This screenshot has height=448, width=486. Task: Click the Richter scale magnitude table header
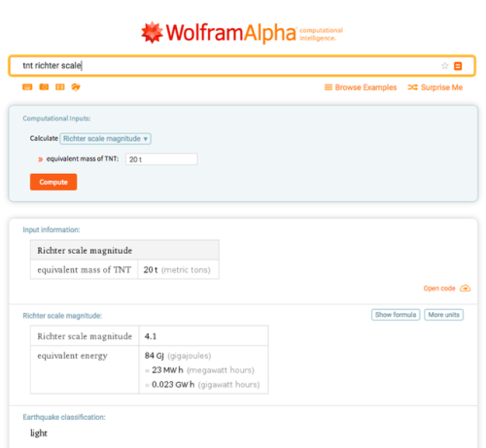coord(124,250)
